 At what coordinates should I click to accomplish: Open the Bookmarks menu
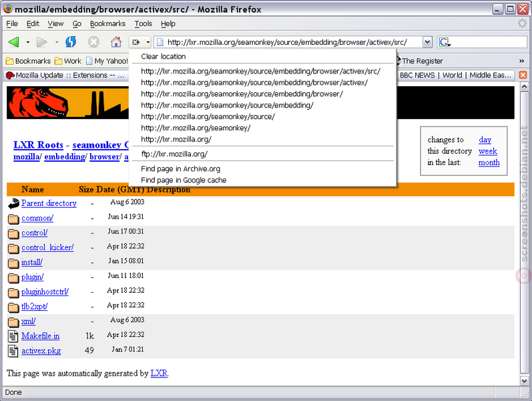click(x=107, y=24)
